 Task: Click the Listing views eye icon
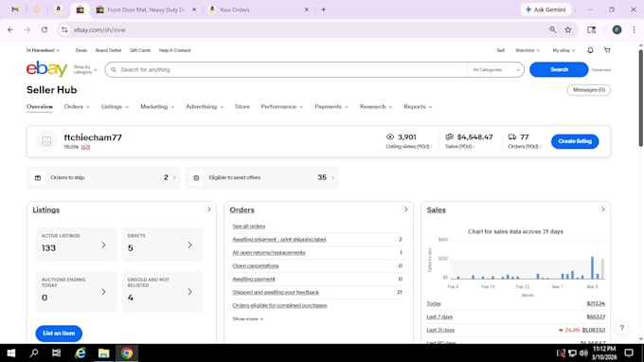pos(390,136)
